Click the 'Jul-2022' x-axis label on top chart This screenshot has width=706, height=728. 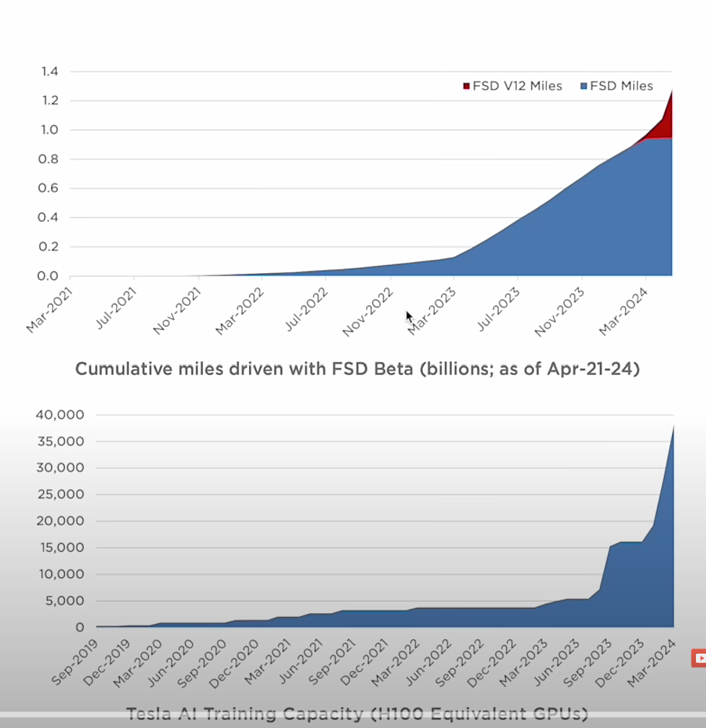307,309
